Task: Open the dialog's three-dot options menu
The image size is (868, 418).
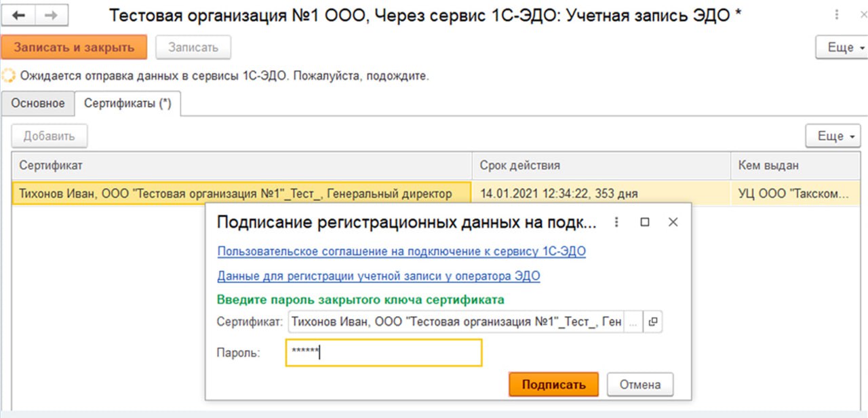Action: point(616,223)
